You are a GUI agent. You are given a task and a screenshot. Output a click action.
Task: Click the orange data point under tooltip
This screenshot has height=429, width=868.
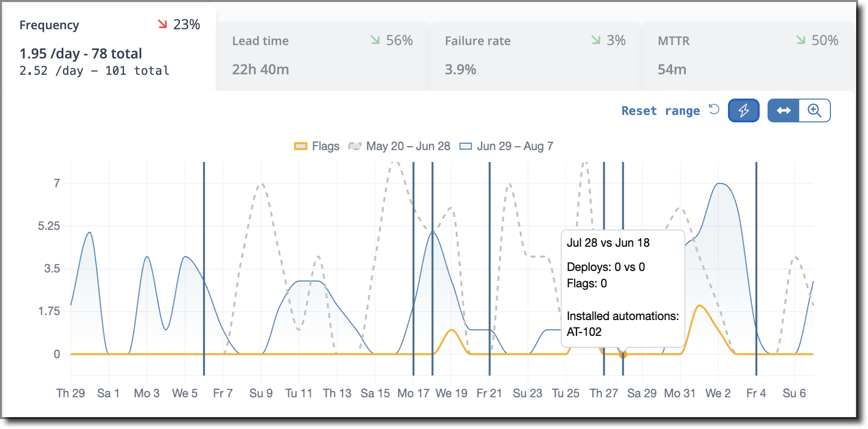point(623,354)
